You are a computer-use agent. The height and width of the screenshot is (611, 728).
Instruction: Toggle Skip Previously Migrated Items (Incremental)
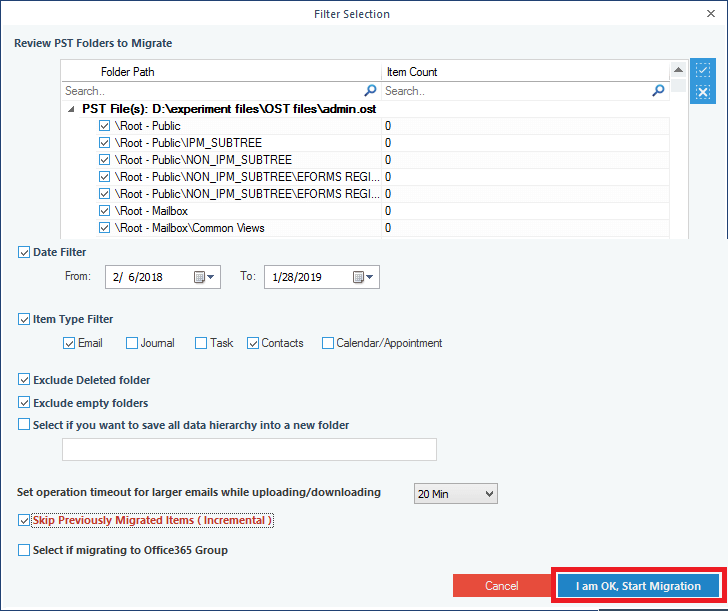(x=24, y=520)
